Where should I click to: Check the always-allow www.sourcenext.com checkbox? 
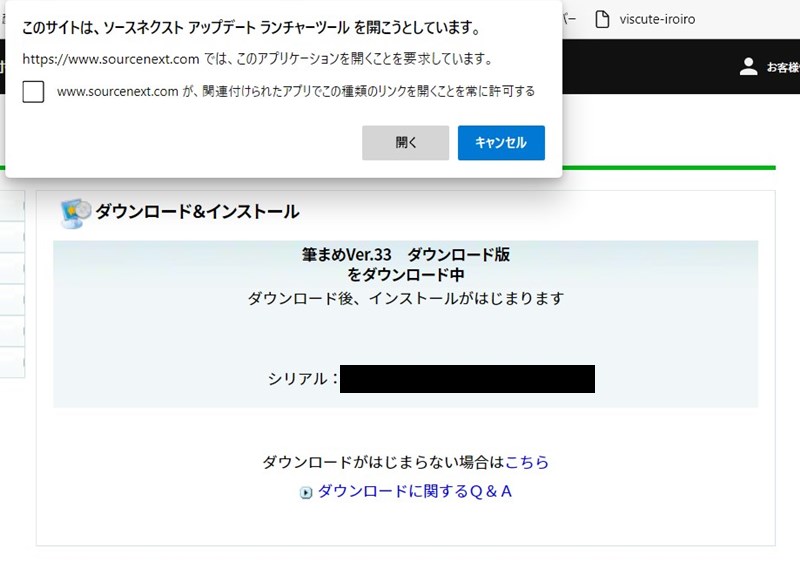pyautogui.click(x=33, y=92)
